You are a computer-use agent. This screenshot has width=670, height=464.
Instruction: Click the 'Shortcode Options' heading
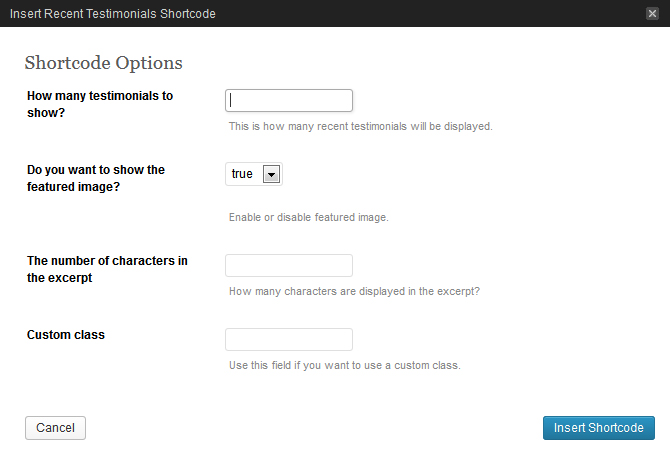[x=103, y=63]
